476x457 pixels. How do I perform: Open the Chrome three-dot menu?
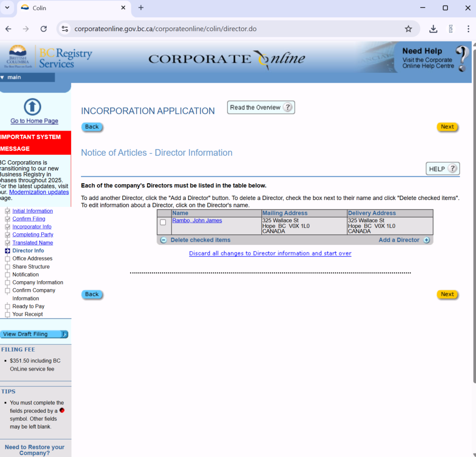468,29
